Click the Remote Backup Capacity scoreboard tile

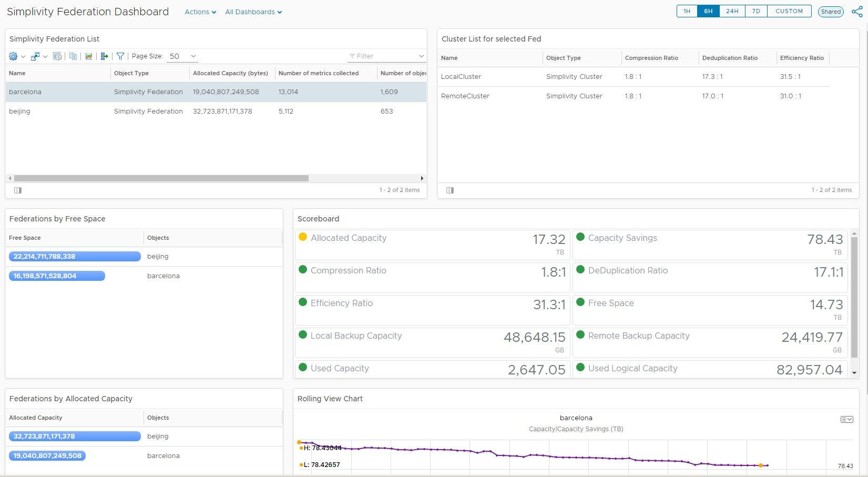pos(710,342)
